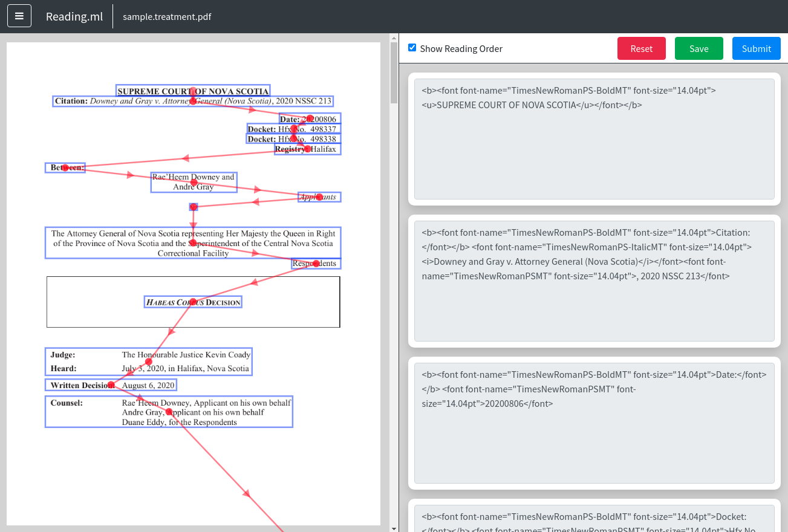
Task: Click the Date: 20200806 markup text field
Action: click(x=594, y=423)
